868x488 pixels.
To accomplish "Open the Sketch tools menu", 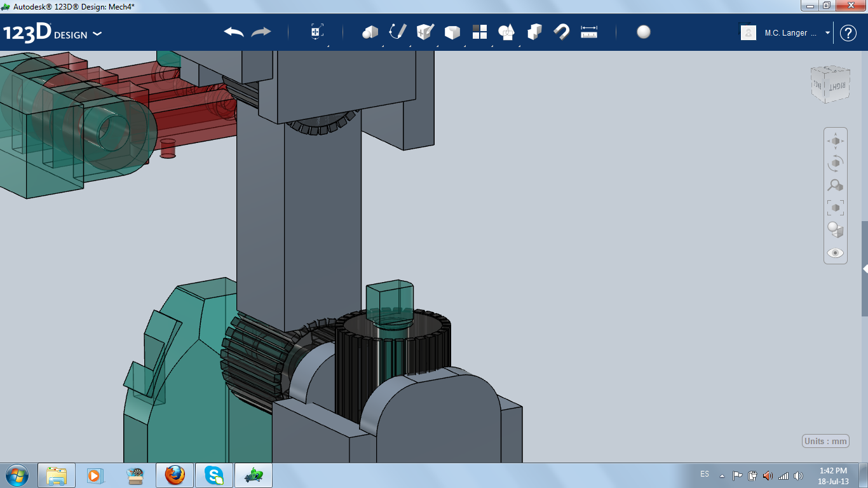I will click(x=398, y=32).
